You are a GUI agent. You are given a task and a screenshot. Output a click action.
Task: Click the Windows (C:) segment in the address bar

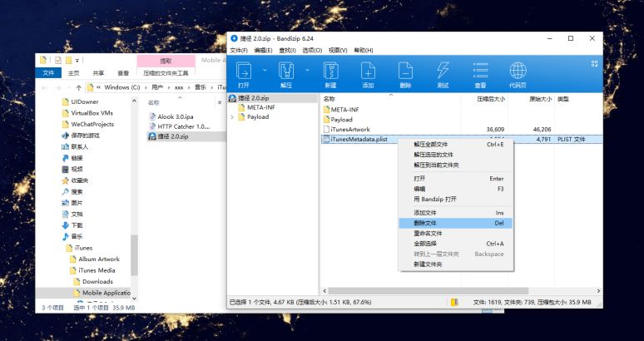pos(122,87)
